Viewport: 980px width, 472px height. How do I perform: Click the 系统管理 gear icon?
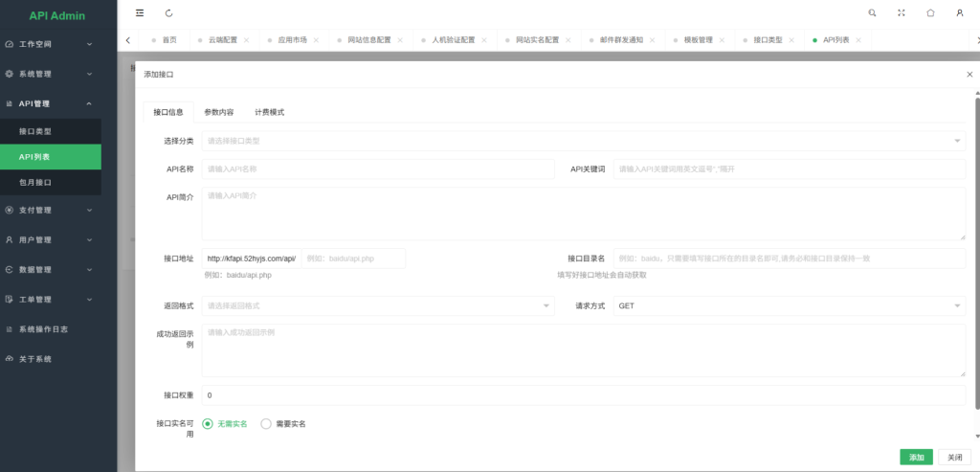pyautogui.click(x=10, y=74)
